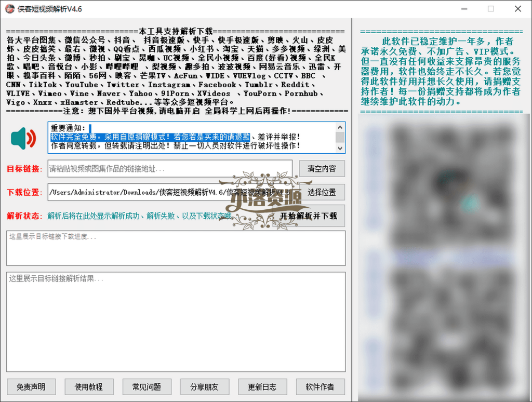Click the 下载位置 path field
532x402 pixels.
(170, 192)
